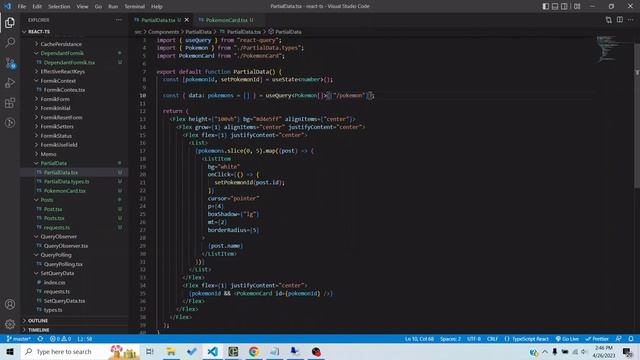640x360 pixels.
Task: Open customize layout icon
Action: tap(577, 6)
